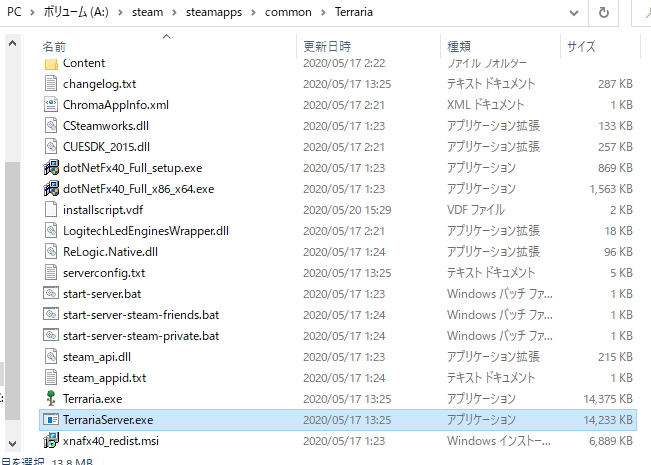
Task: Expand the chevron after steam in path
Action: (x=174, y=12)
